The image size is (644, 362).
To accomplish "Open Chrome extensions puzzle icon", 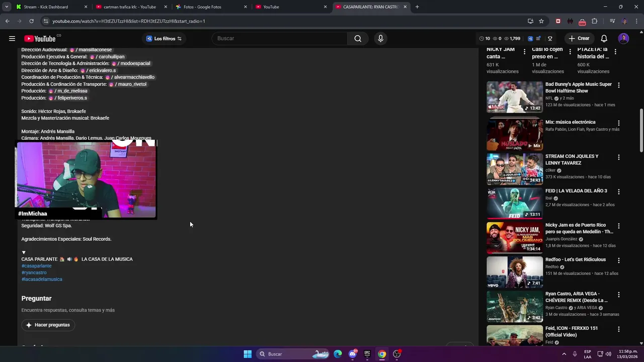I will point(595,21).
